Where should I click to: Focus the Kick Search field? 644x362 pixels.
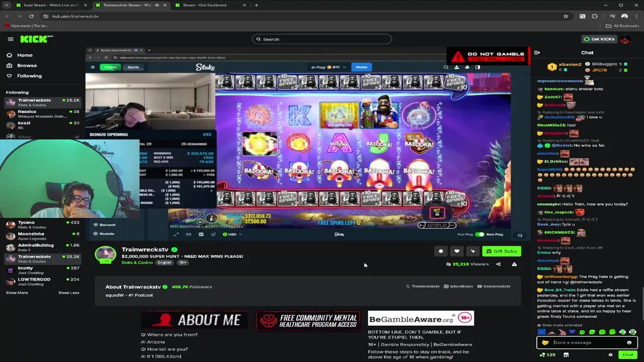pyautogui.click(x=322, y=39)
